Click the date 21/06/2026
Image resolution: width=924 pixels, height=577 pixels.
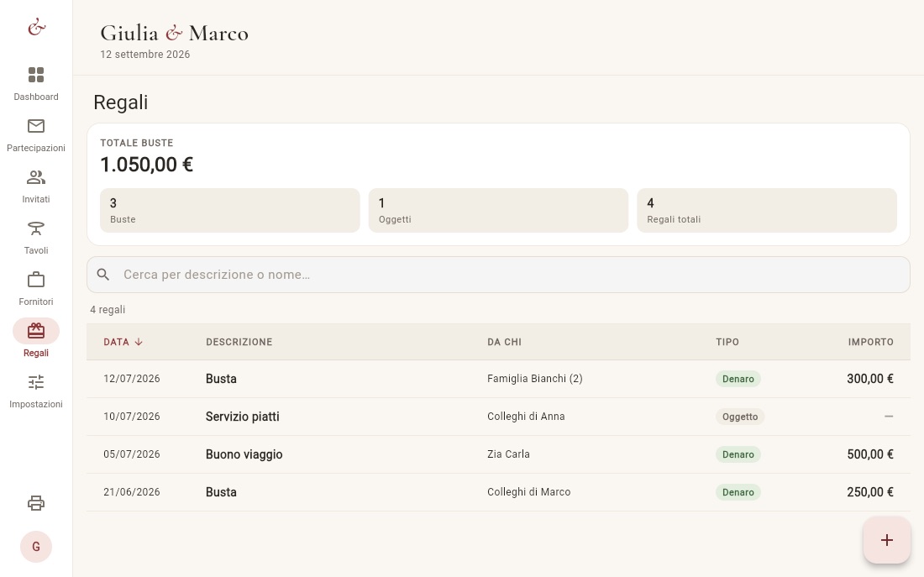132,492
